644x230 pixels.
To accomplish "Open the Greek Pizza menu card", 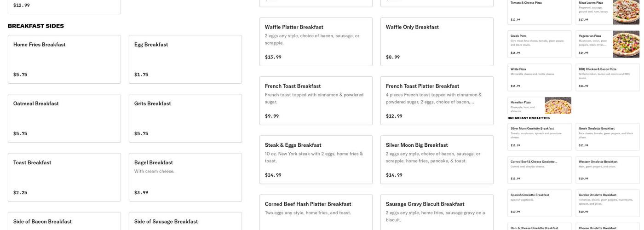I will coord(539,44).
